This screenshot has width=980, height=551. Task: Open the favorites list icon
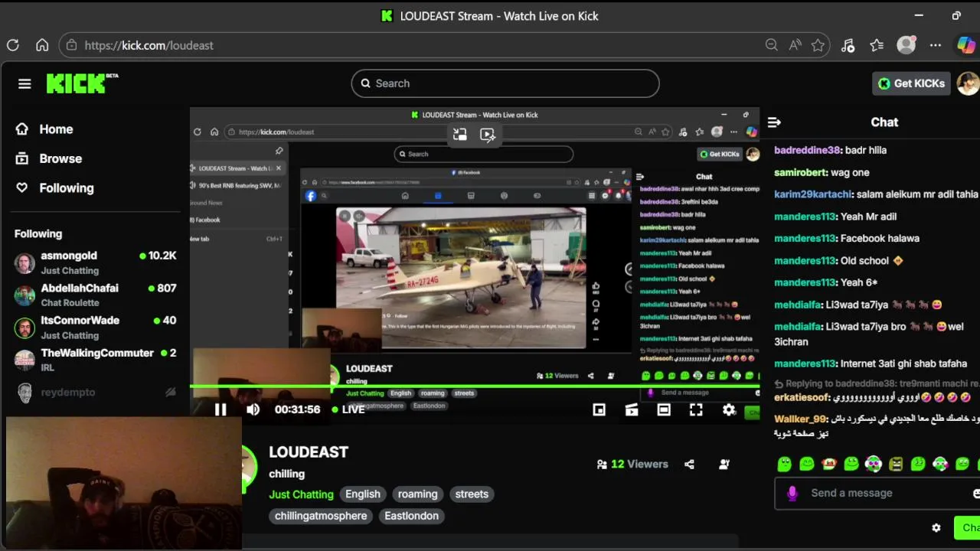click(877, 45)
